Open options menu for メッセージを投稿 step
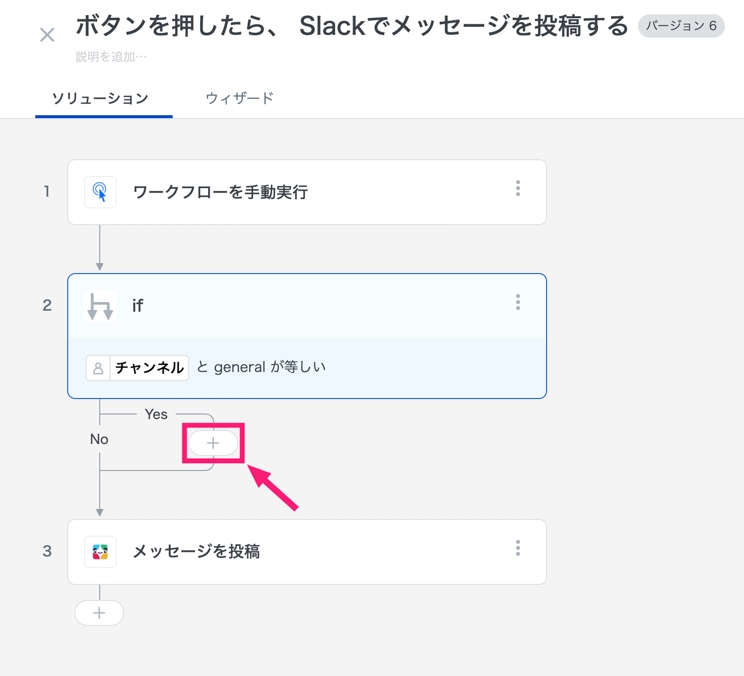The image size is (744, 676). tap(518, 548)
